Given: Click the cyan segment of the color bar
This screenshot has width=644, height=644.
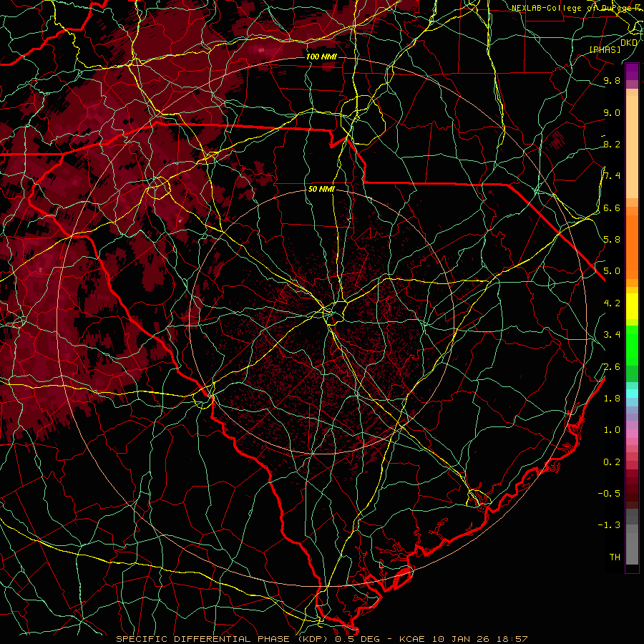Looking at the screenshot, I should coord(632,393).
